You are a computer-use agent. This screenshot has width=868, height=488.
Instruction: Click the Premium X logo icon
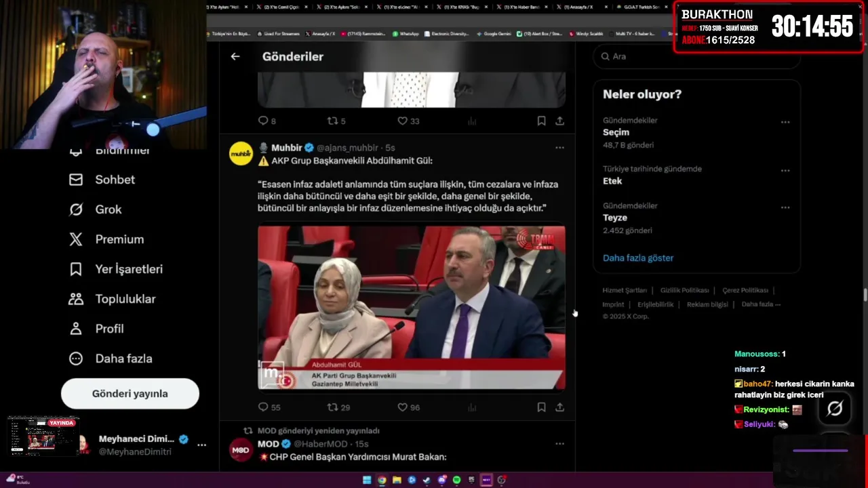[x=76, y=239]
